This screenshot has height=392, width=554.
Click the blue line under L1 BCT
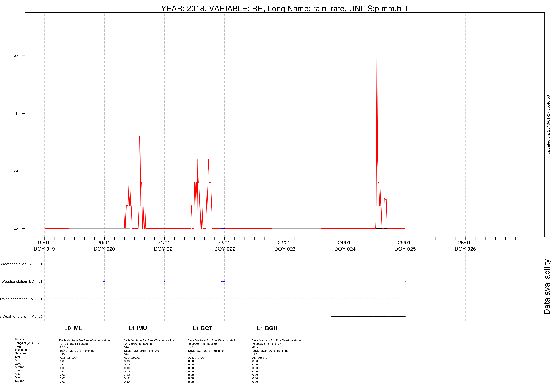[x=208, y=331]
